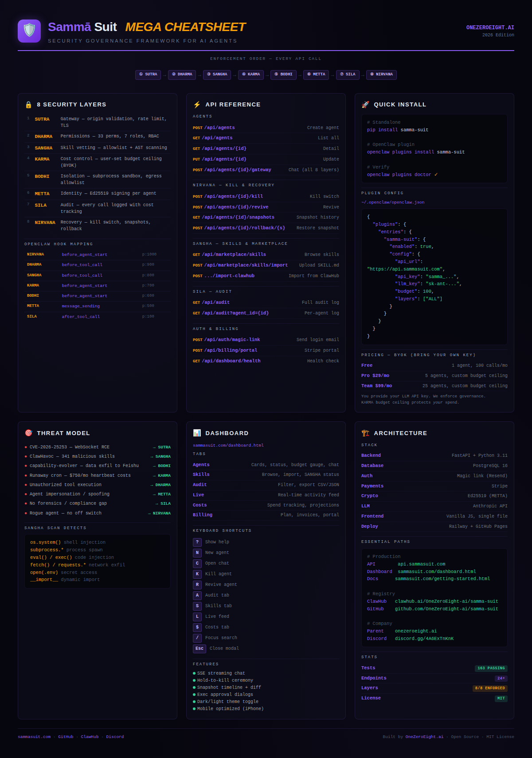
Task: Click the os.system() shell injection entry
Action: 68,542
